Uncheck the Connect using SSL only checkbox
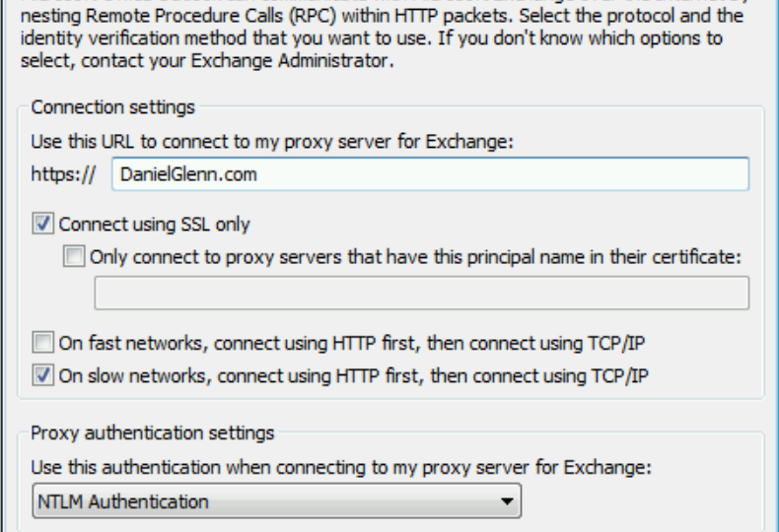The height and width of the screenshot is (532, 779). coord(43,225)
